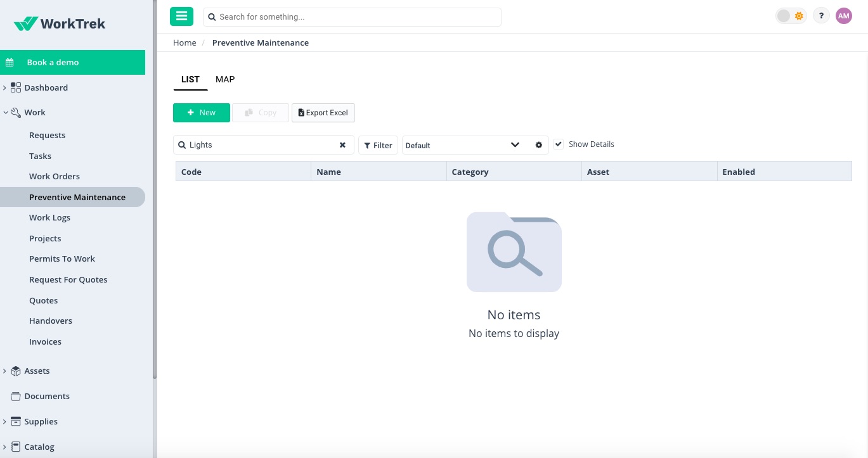Viewport: 868px width, 458px height.
Task: Open Work Orders in sidebar
Action: (x=55, y=177)
